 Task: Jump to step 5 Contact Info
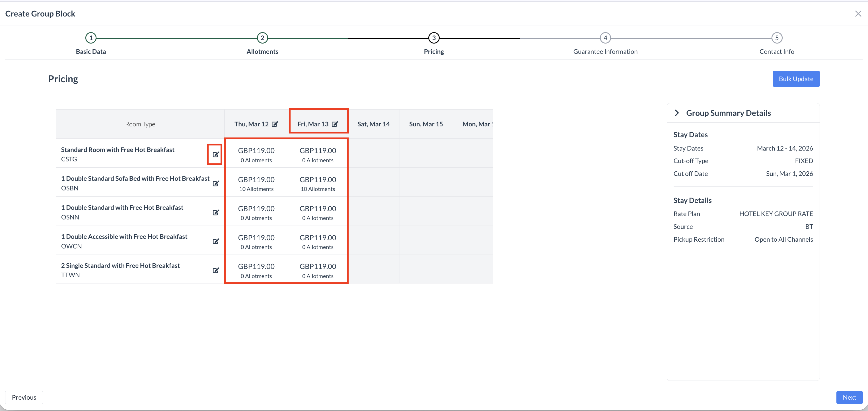pyautogui.click(x=777, y=38)
